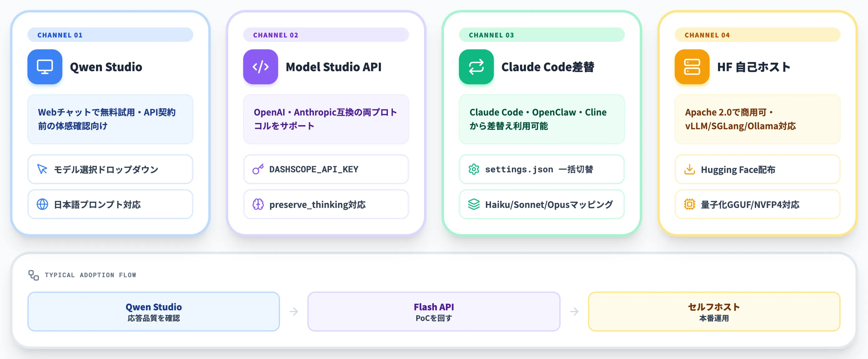
Task: Click the key icon beside DASHSCOPE_API_KEY
Action: (x=258, y=169)
